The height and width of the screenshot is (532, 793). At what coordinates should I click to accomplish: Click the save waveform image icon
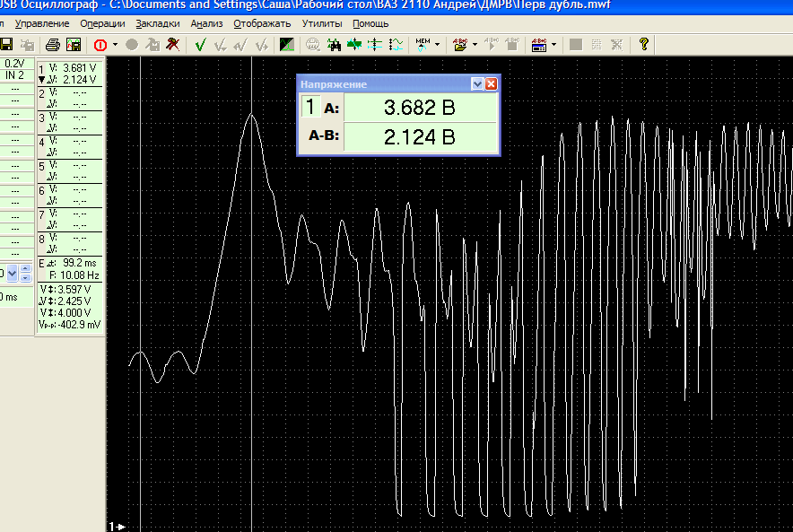click(x=74, y=45)
